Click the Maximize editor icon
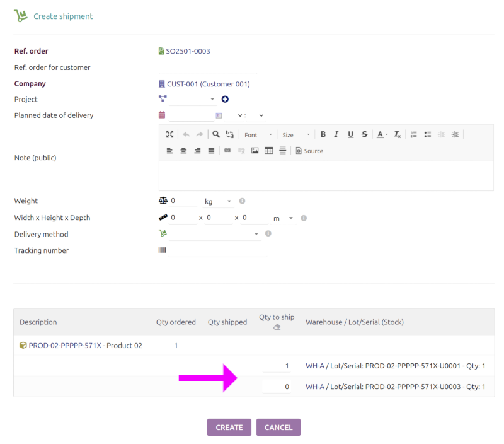This screenshot has height=444, width=504. point(169,134)
